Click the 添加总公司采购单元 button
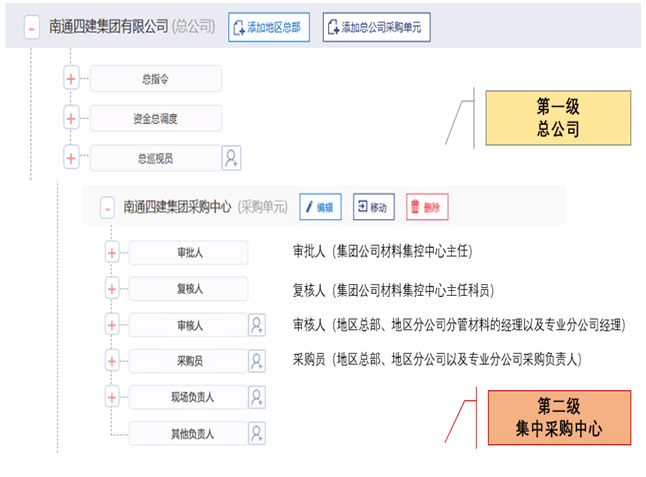 point(377,27)
